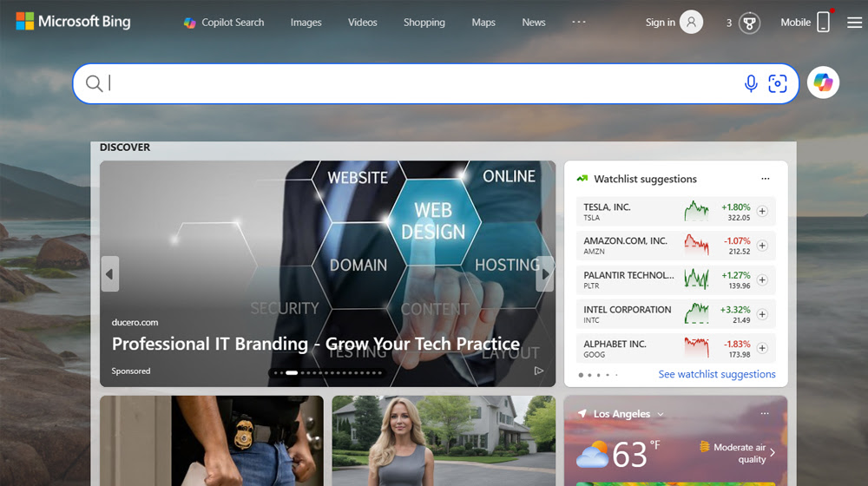868x486 pixels.
Task: Open Copilot Search
Action: tap(224, 23)
